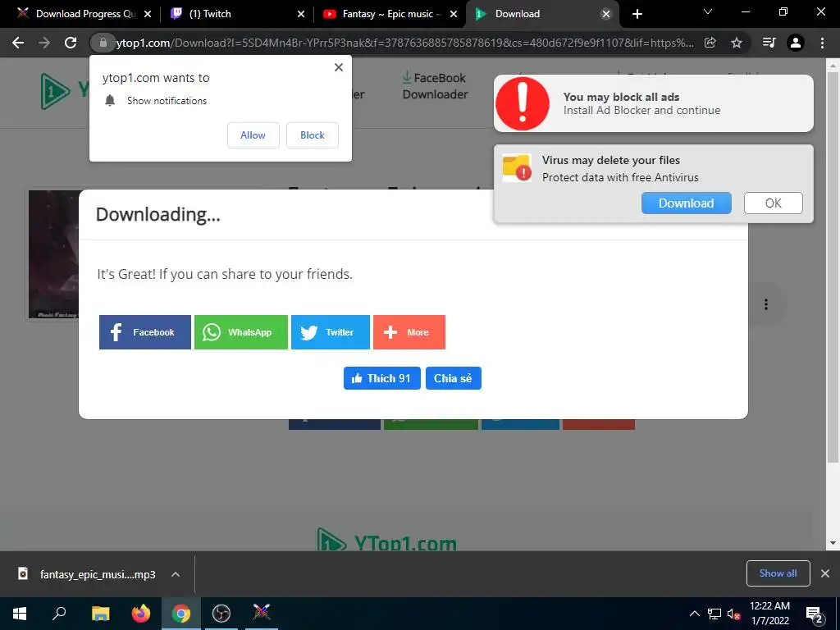This screenshot has height=630, width=840.
Task: Open the media control playlist icon
Action: [769, 43]
